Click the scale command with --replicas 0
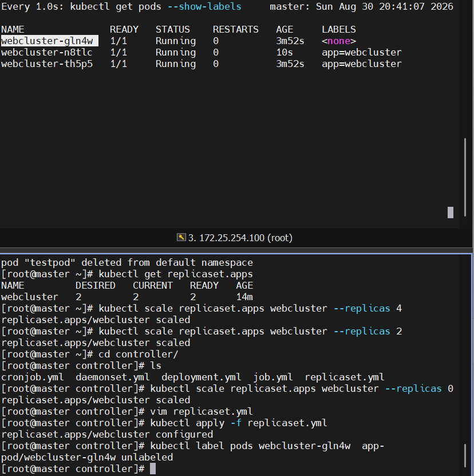 [302, 388]
